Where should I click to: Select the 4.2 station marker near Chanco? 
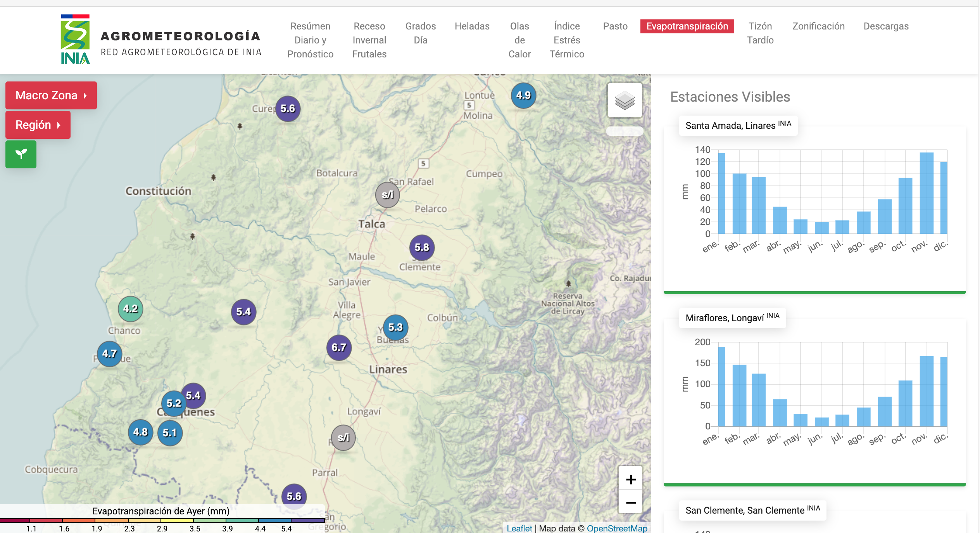tap(131, 309)
